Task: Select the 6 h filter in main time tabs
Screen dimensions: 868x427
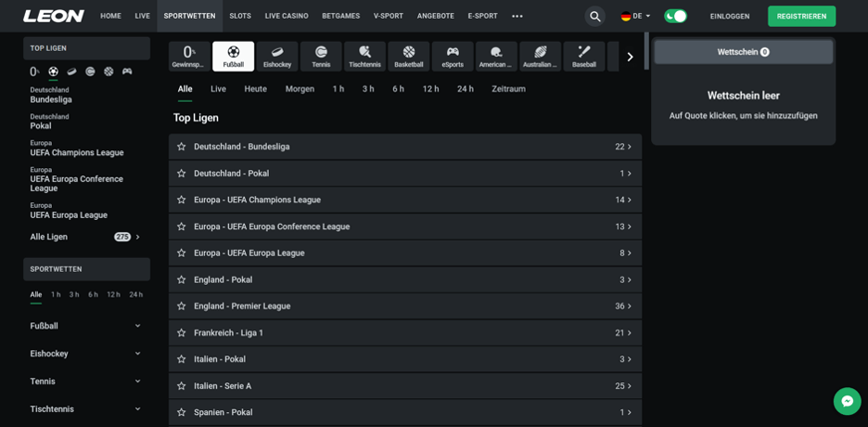Action: click(398, 89)
